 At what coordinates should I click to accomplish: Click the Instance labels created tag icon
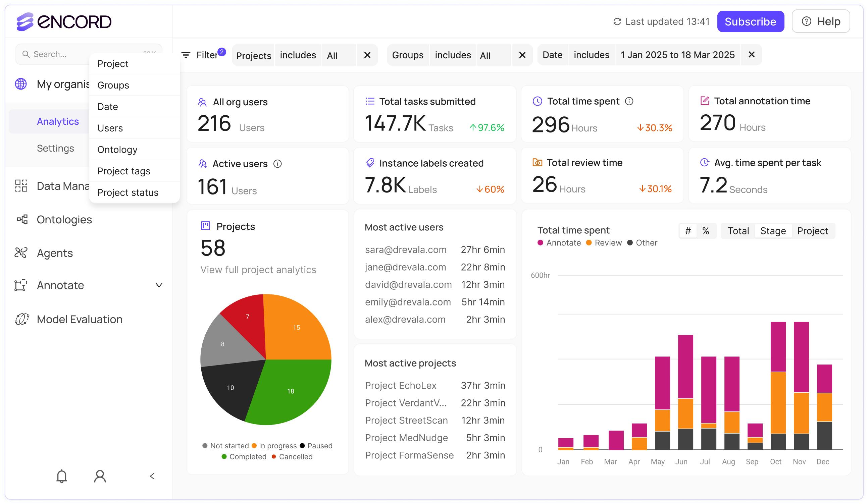pyautogui.click(x=370, y=163)
